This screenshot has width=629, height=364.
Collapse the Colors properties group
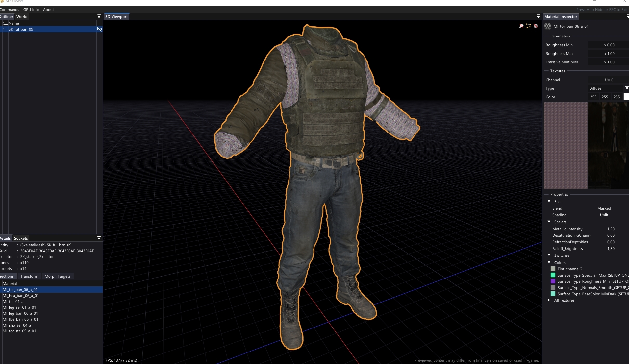(x=549, y=262)
